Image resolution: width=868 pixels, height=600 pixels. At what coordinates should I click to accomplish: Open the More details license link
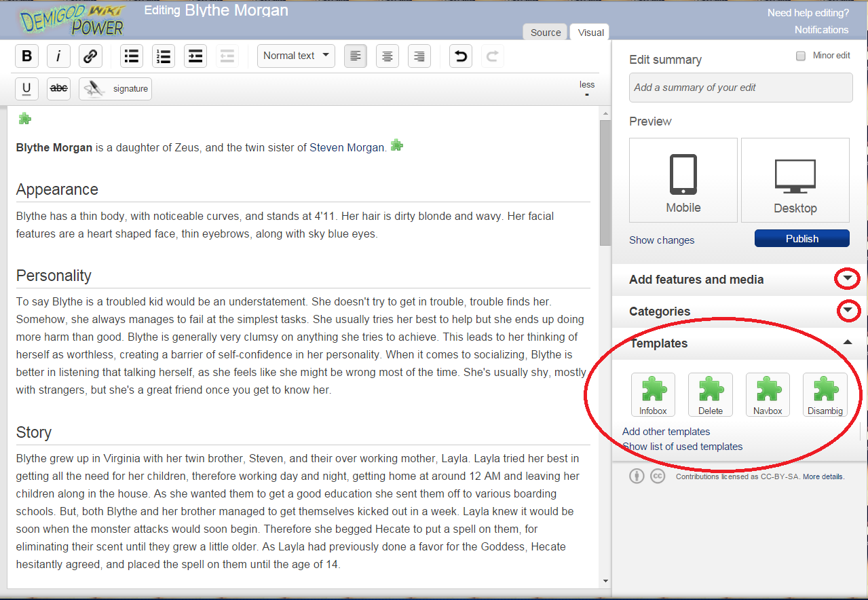823,476
